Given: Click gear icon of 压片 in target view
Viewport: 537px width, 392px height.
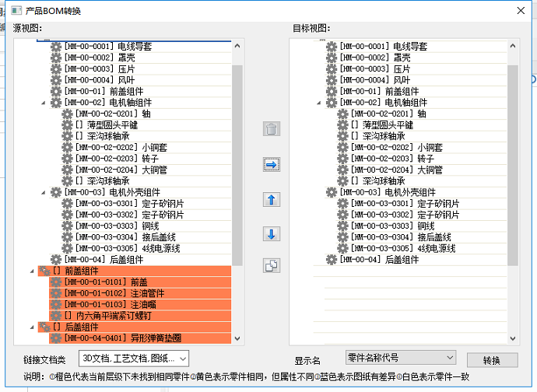Looking at the screenshot, I should pyautogui.click(x=332, y=68).
